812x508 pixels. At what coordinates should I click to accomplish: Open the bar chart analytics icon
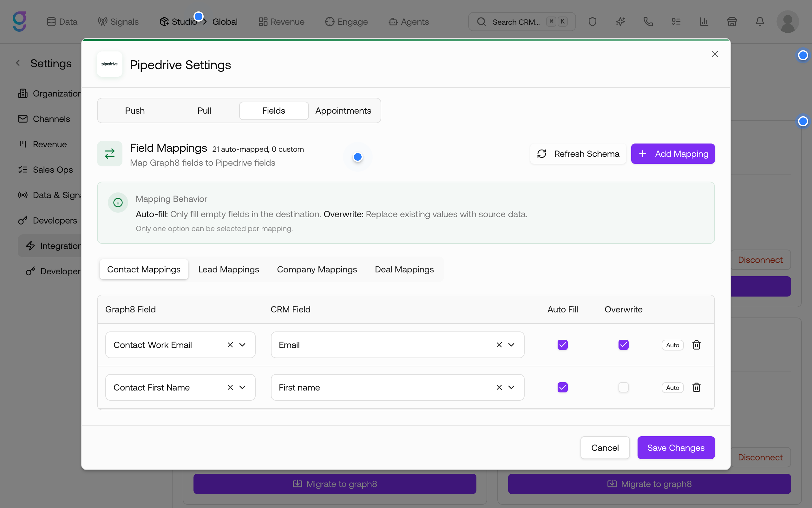pos(704,22)
